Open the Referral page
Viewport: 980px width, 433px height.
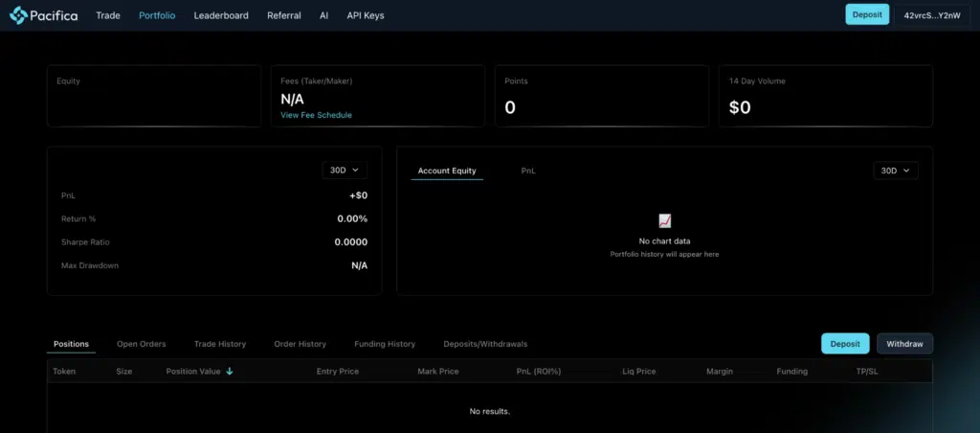[284, 15]
